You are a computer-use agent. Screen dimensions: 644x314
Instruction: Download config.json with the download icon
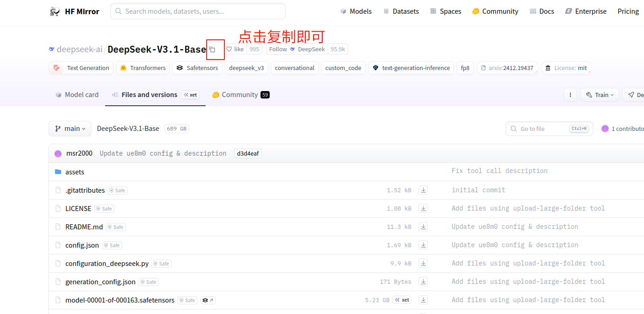pyautogui.click(x=424, y=245)
